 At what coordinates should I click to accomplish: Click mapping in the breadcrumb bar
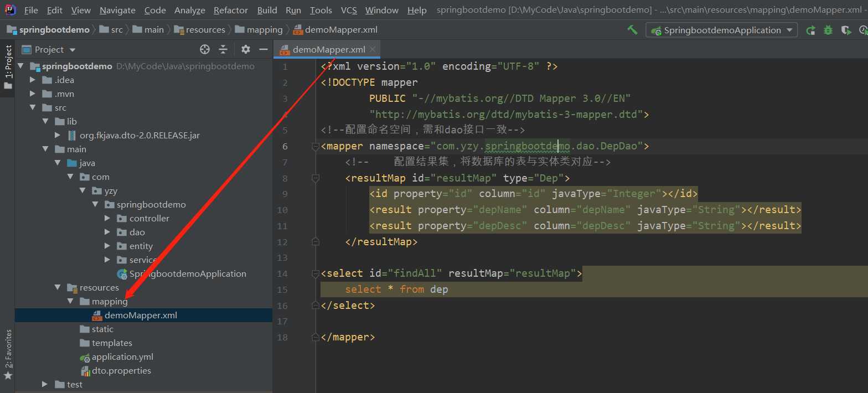[x=265, y=30]
